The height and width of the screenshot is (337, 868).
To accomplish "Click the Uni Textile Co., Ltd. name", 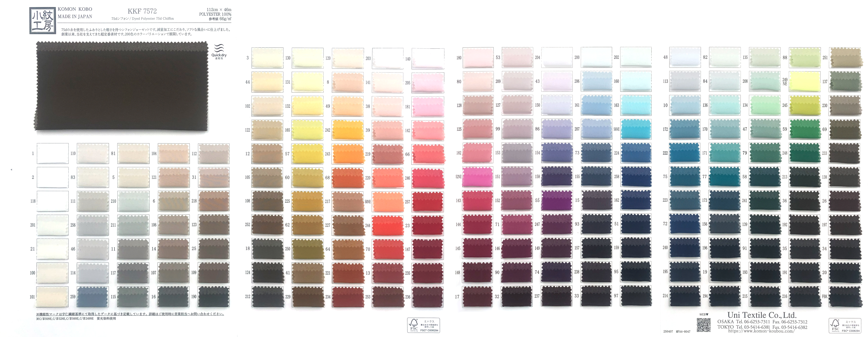I will pyautogui.click(x=762, y=315).
